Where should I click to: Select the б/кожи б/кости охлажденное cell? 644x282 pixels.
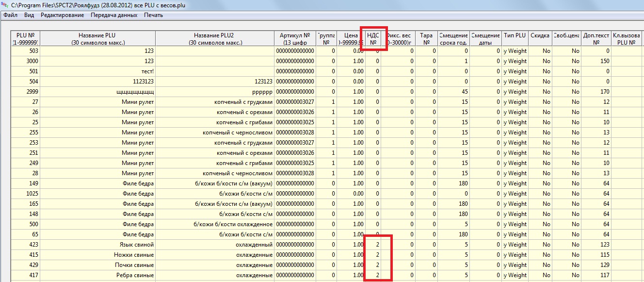(x=215, y=224)
